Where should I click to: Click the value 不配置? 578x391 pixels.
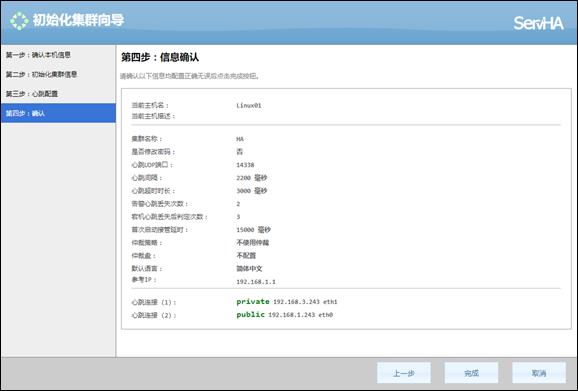[246, 255]
